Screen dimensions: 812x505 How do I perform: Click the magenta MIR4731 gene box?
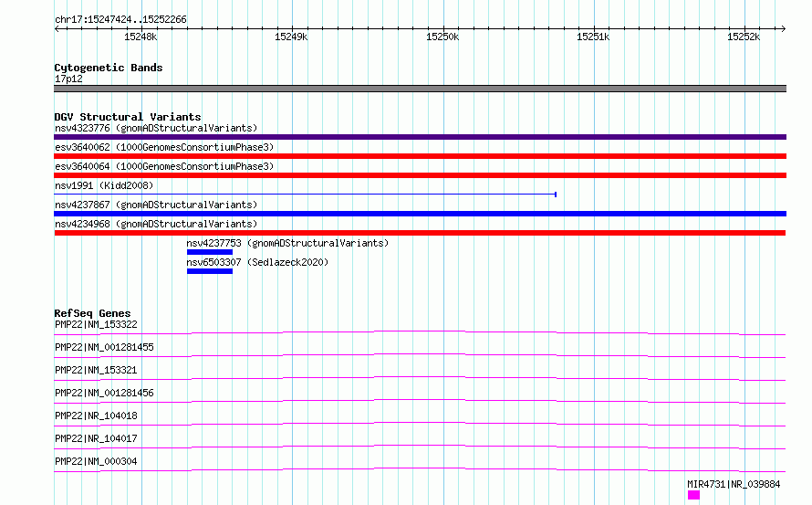pyautogui.click(x=694, y=495)
